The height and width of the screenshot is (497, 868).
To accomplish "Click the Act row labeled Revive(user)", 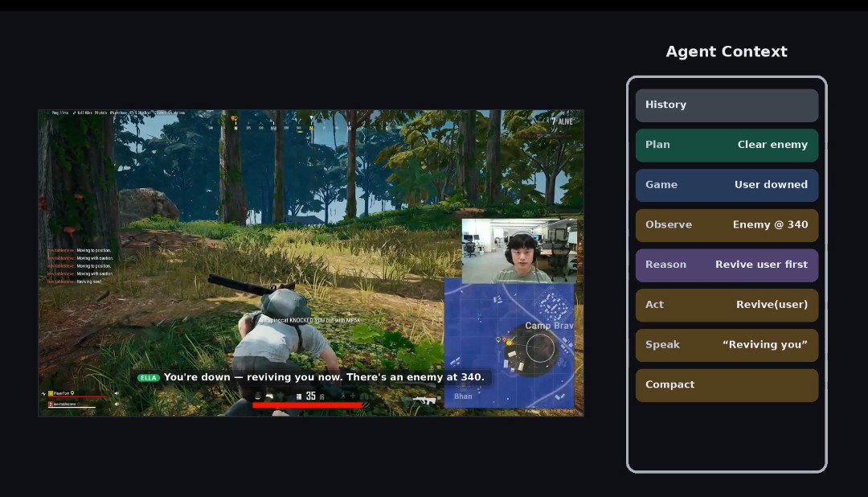I will (727, 306).
